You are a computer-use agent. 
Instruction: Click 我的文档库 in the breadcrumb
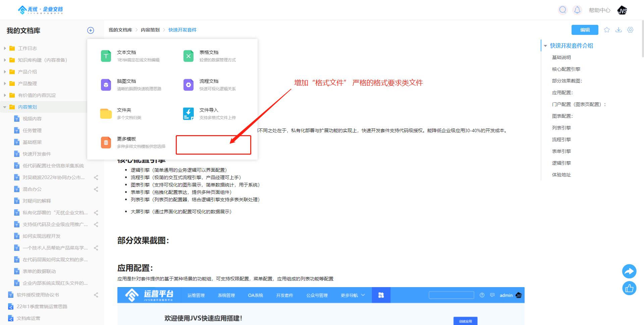tap(120, 30)
